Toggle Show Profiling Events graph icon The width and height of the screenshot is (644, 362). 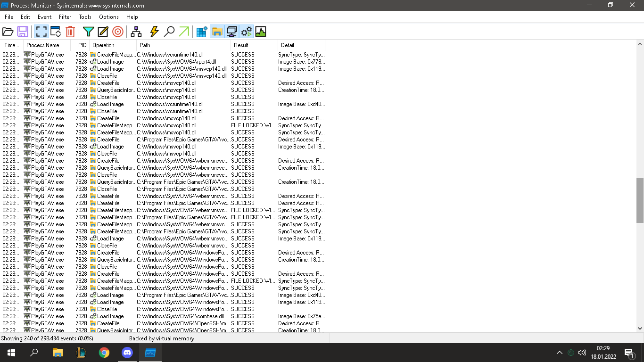[261, 32]
